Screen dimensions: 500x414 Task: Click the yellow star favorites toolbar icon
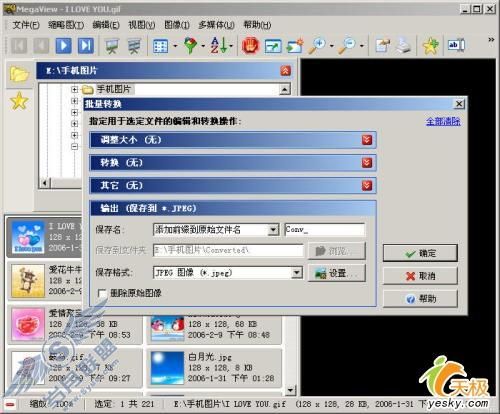pyautogui.click(x=430, y=46)
